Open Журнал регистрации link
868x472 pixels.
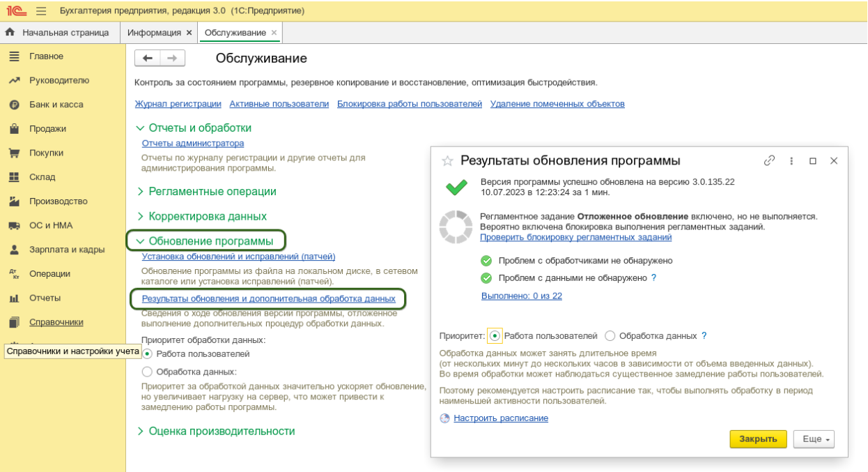coord(178,104)
